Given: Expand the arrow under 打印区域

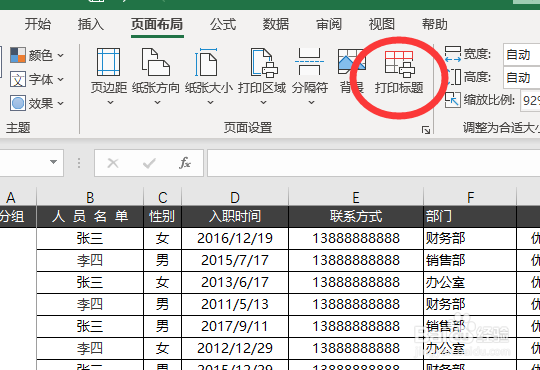Looking at the screenshot, I should tap(263, 102).
